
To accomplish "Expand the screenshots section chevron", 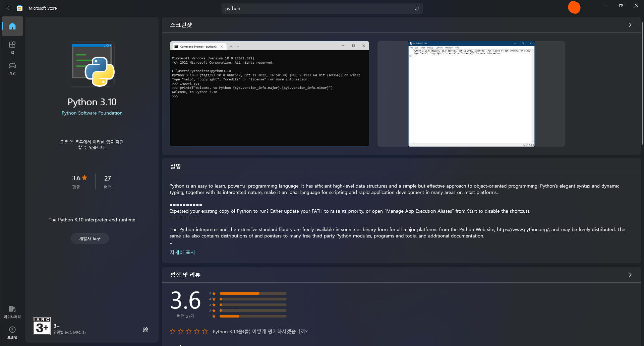I will click(630, 25).
